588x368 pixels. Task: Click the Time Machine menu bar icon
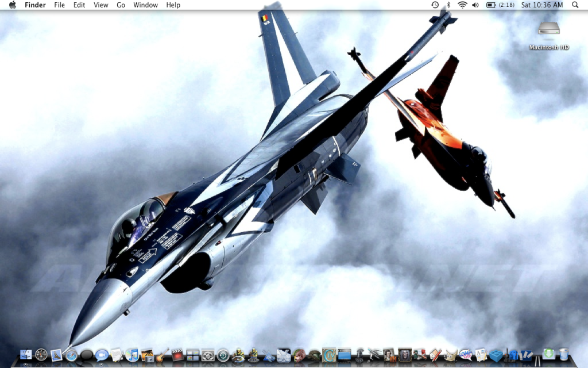tap(435, 5)
